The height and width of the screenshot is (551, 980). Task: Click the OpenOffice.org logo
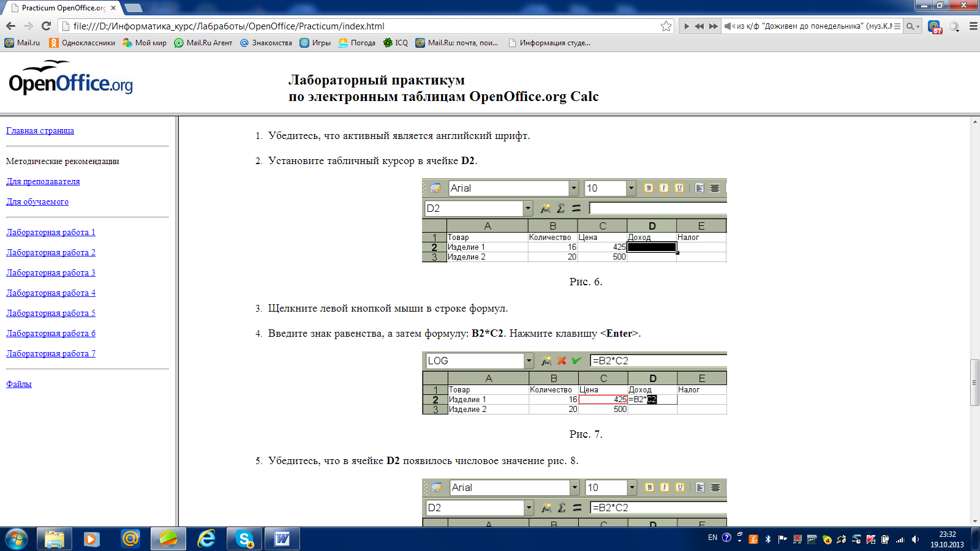70,78
